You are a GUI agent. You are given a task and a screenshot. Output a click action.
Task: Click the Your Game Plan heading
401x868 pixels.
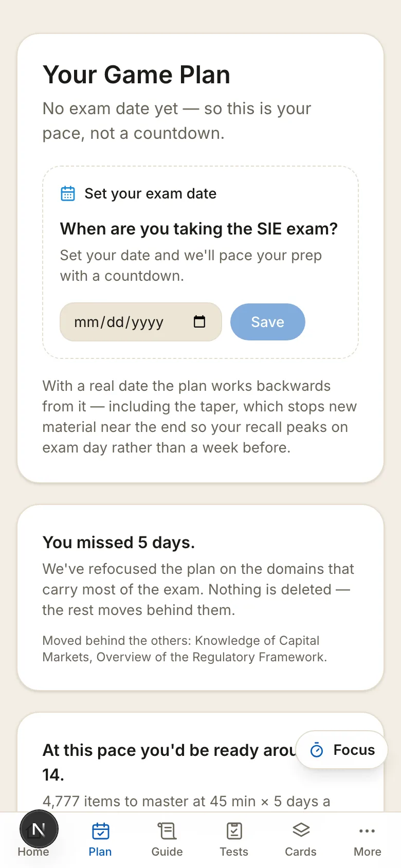pos(137,75)
